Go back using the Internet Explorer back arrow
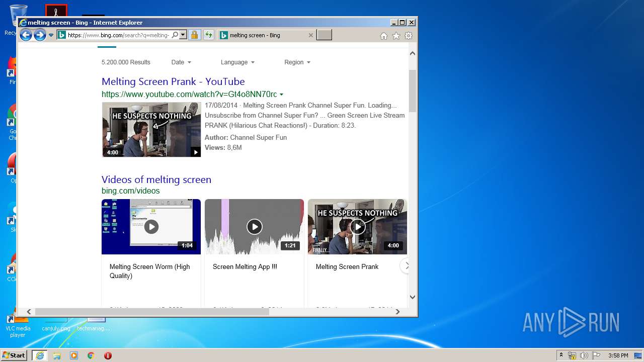Image resolution: width=644 pixels, height=362 pixels. coord(26,35)
